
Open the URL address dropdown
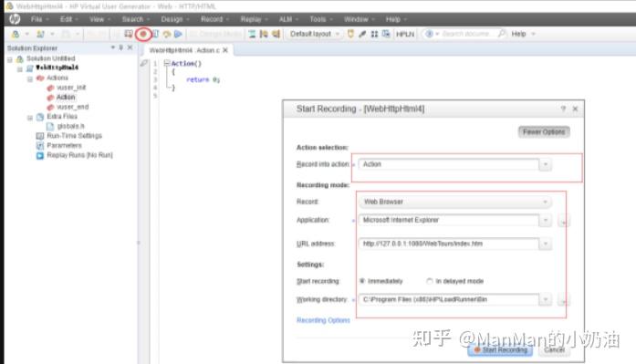pos(546,244)
